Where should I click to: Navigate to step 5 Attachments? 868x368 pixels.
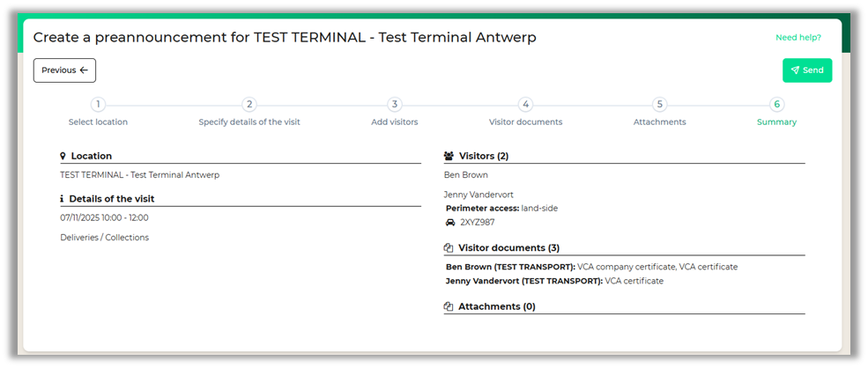point(660,105)
